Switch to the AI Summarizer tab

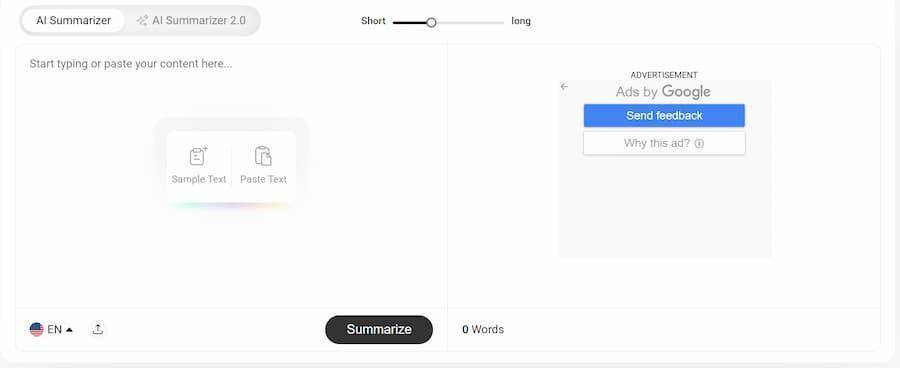(73, 21)
